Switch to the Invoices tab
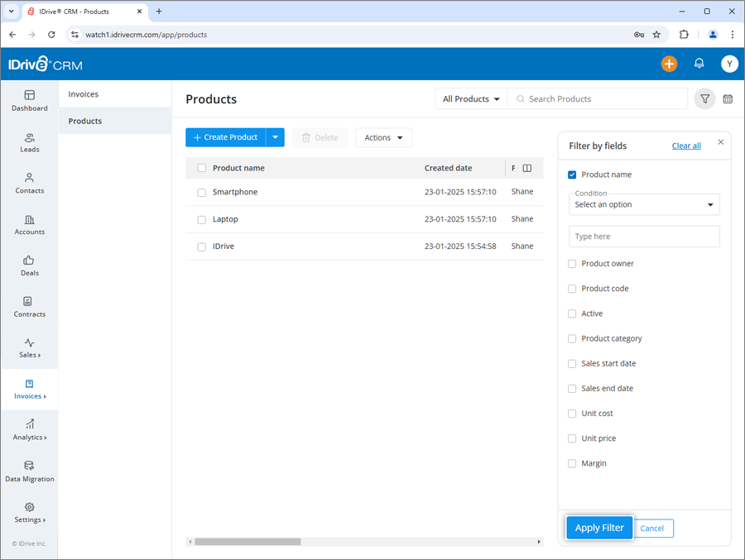Screen dimensions: 745x560 [x=83, y=93]
